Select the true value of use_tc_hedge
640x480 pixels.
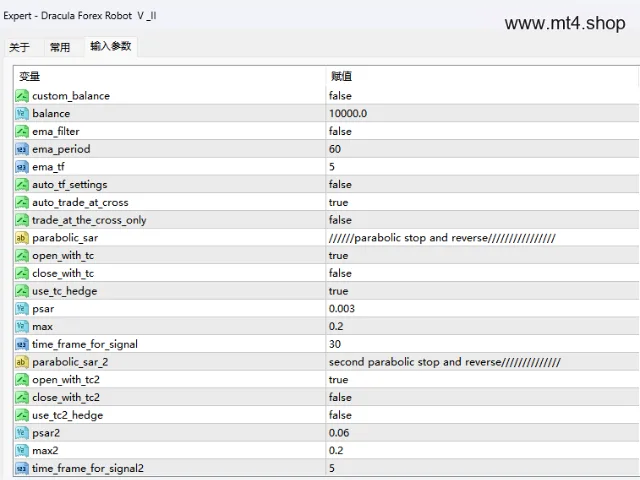tap(338, 291)
